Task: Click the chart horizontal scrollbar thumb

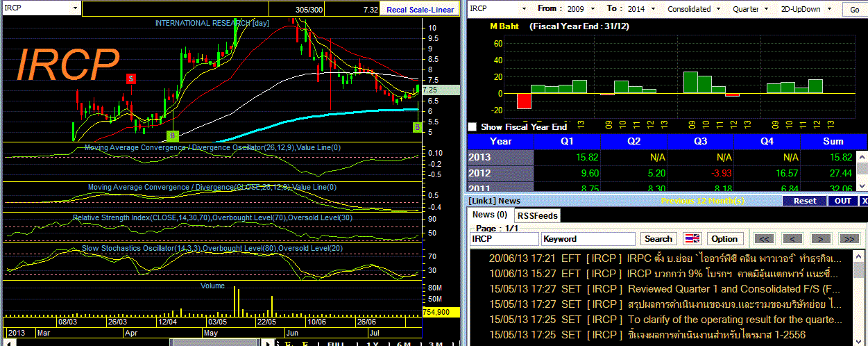Action: click(216, 343)
